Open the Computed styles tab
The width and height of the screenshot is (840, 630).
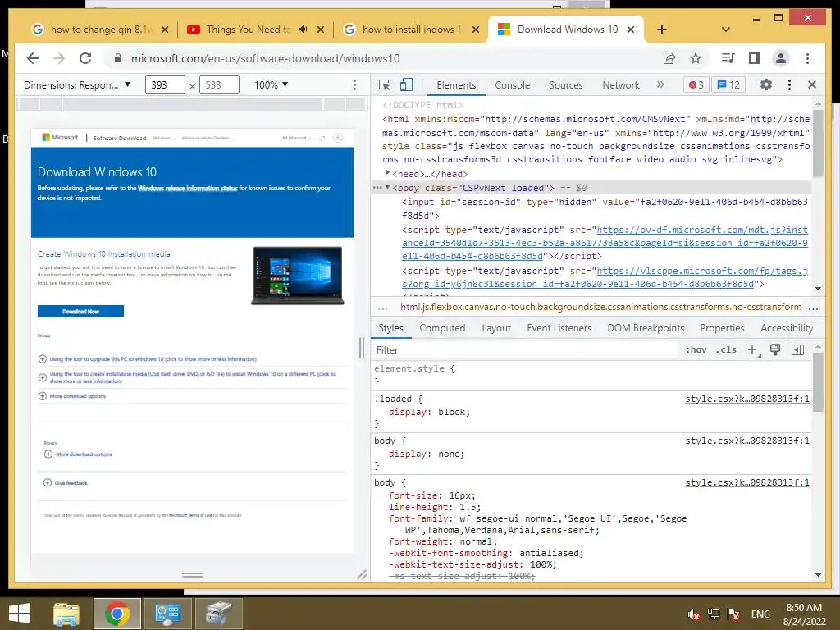click(x=442, y=328)
